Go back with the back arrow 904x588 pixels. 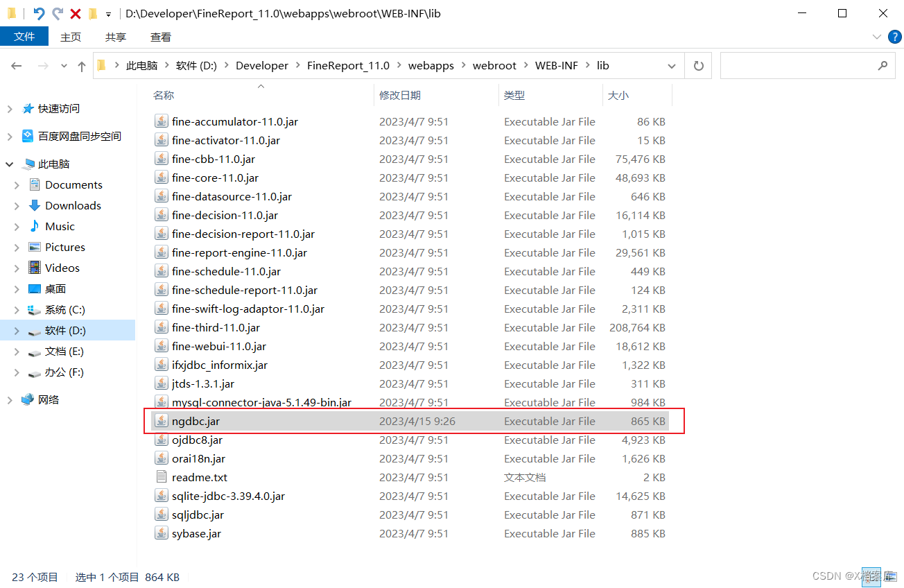click(17, 66)
